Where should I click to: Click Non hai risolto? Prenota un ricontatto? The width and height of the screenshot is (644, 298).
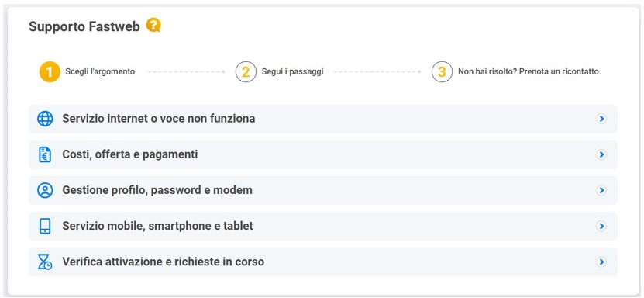point(529,72)
